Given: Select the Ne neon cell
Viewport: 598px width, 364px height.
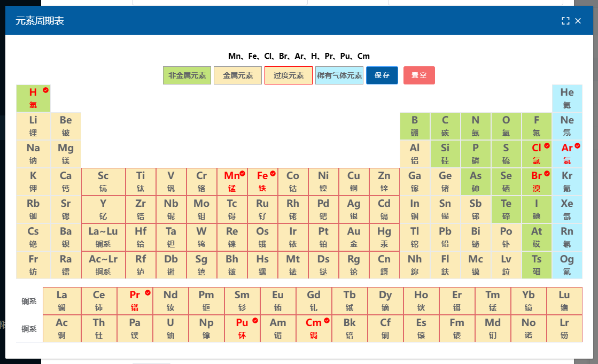Looking at the screenshot, I should click(567, 126).
